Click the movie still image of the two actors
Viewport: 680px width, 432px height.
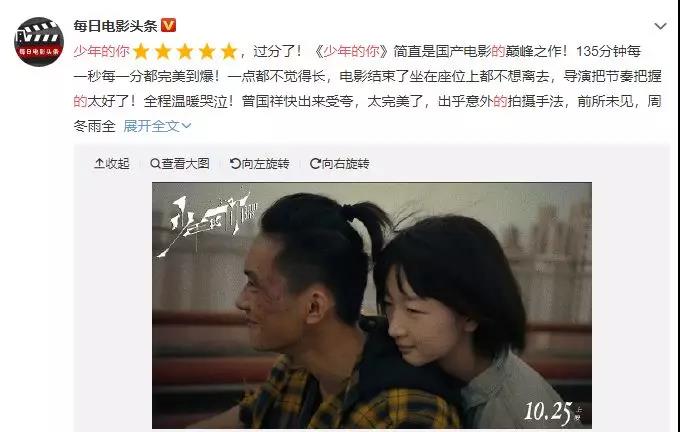pyautogui.click(x=372, y=305)
